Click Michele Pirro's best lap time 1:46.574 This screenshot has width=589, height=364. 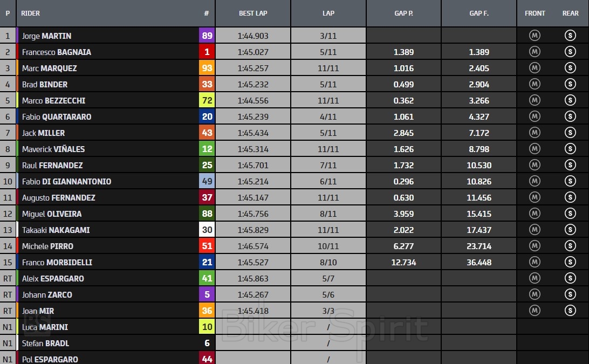coord(253,246)
